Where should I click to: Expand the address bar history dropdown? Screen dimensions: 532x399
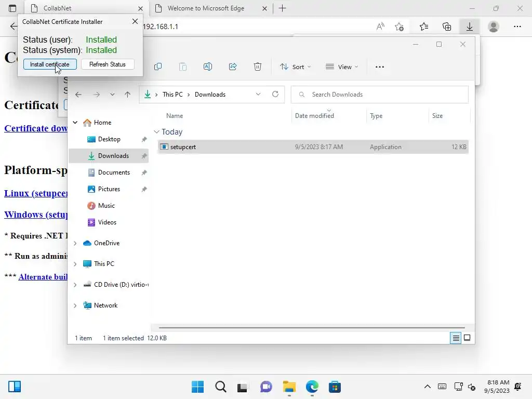point(258,95)
